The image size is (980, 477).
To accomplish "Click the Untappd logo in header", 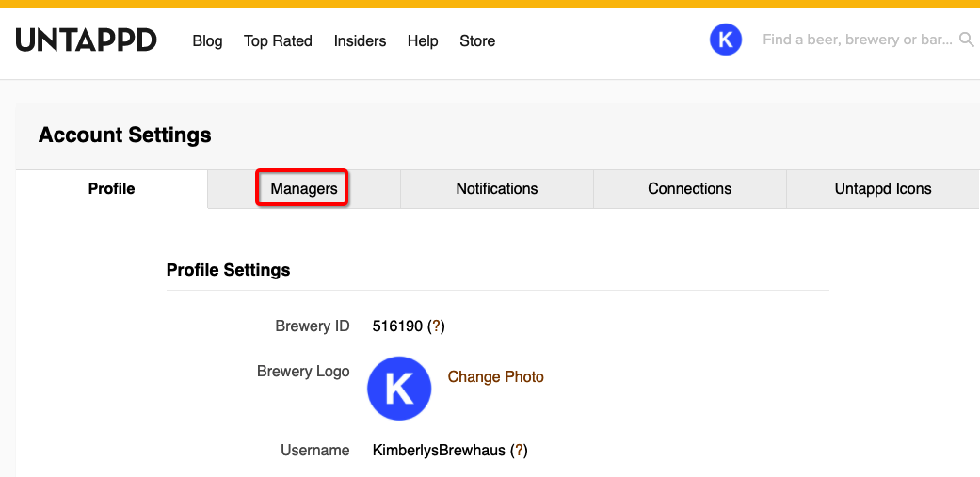I will [x=86, y=40].
